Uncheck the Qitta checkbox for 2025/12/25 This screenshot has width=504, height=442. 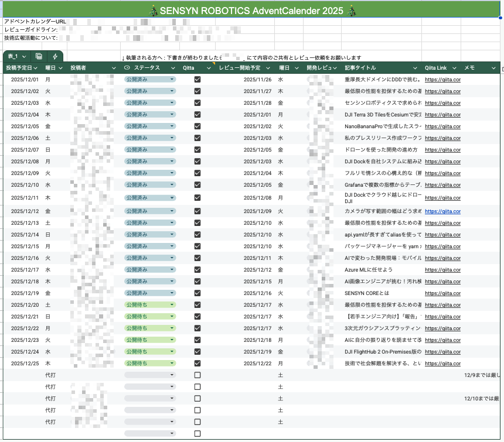197,364
